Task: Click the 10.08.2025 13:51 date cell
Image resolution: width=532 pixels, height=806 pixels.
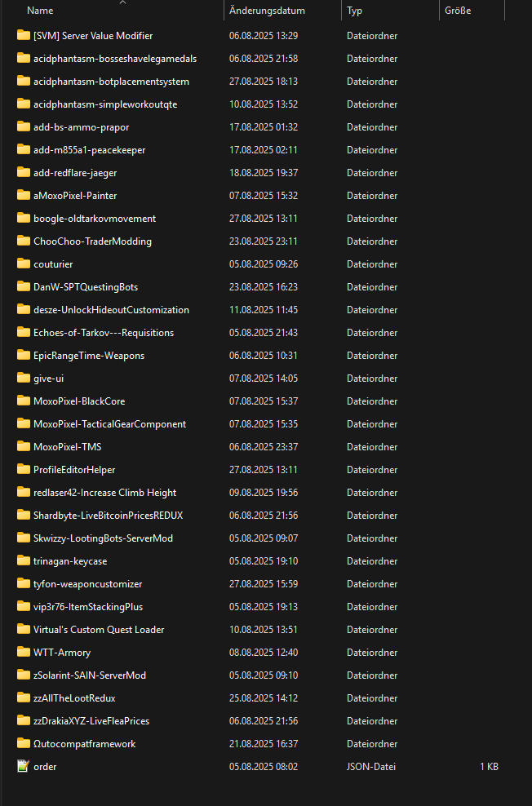Action: coord(264,629)
